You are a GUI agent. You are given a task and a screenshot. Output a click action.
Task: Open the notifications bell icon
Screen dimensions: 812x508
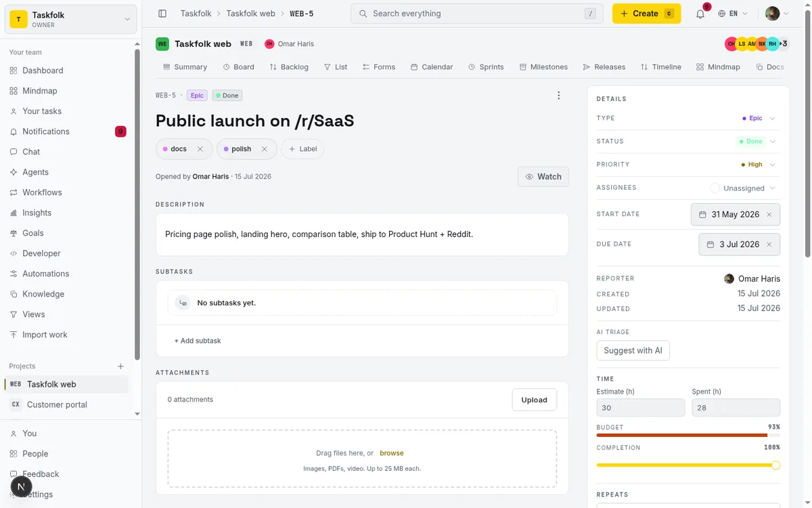click(700, 14)
